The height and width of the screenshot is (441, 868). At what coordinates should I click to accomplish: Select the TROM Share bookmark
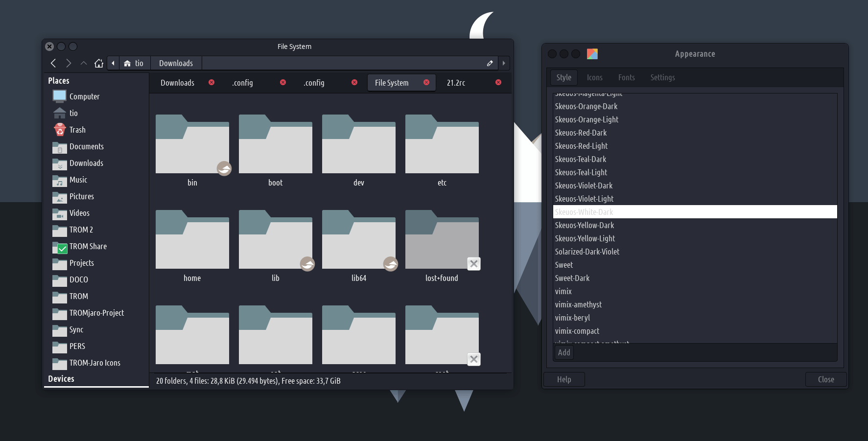point(88,246)
